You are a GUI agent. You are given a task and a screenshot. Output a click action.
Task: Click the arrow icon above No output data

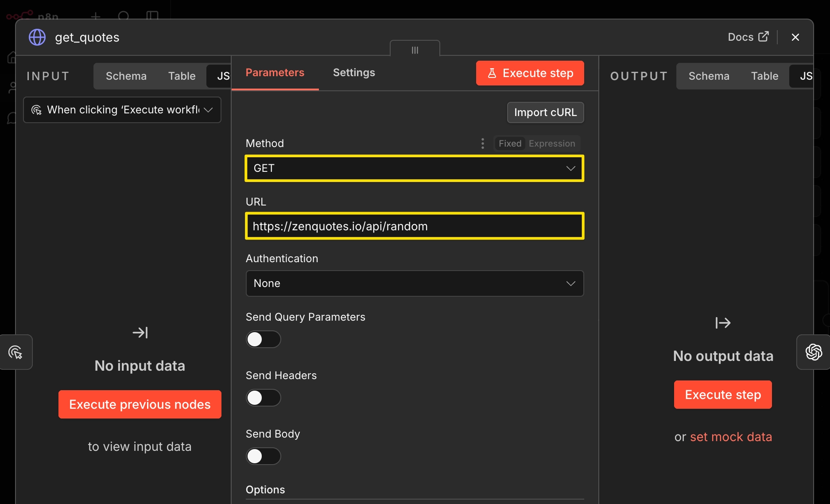pyautogui.click(x=723, y=323)
